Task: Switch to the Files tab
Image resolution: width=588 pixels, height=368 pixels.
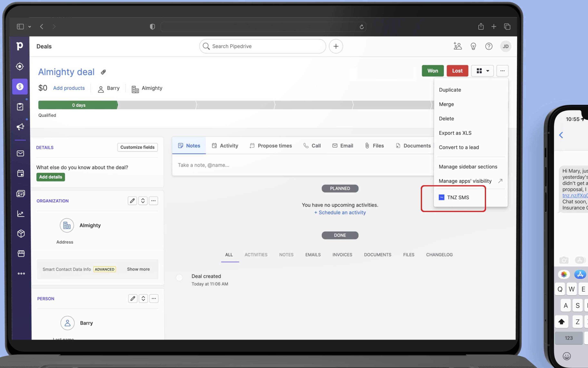Action: [374, 146]
